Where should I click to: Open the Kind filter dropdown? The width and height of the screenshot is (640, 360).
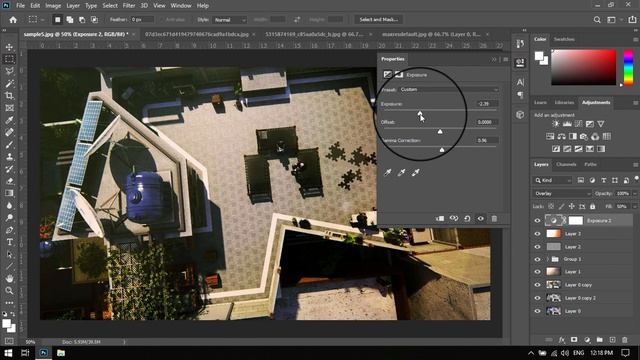click(x=553, y=180)
